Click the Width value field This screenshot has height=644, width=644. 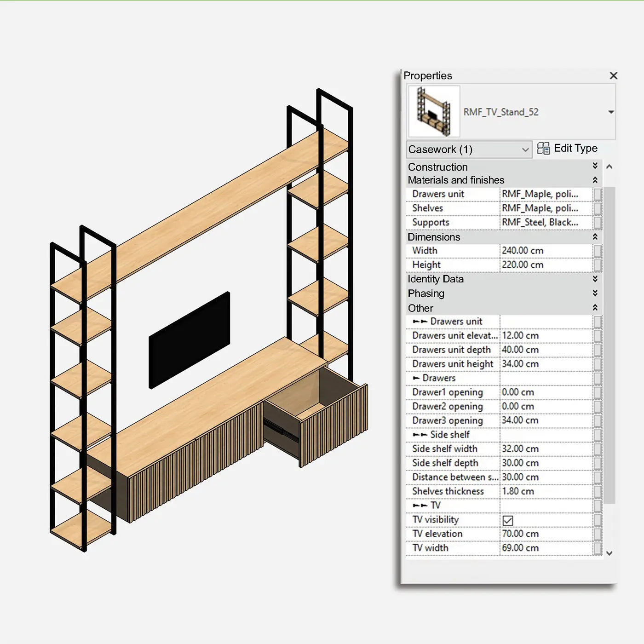545,251
